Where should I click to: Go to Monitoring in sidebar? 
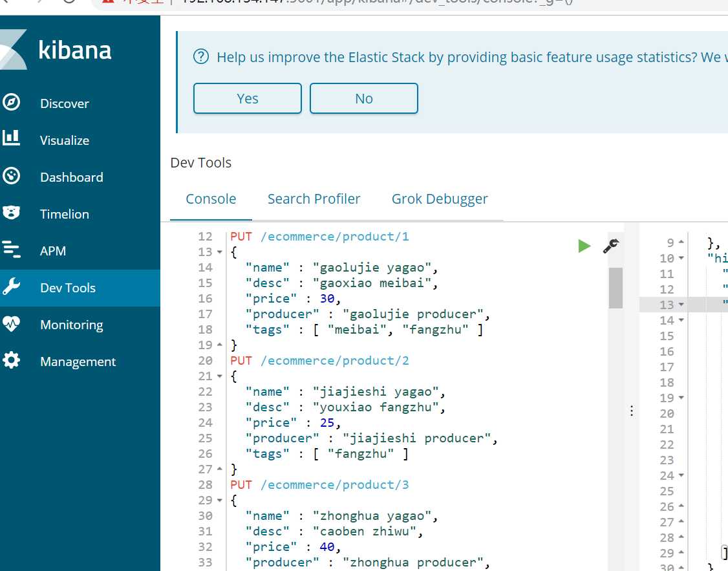(72, 325)
